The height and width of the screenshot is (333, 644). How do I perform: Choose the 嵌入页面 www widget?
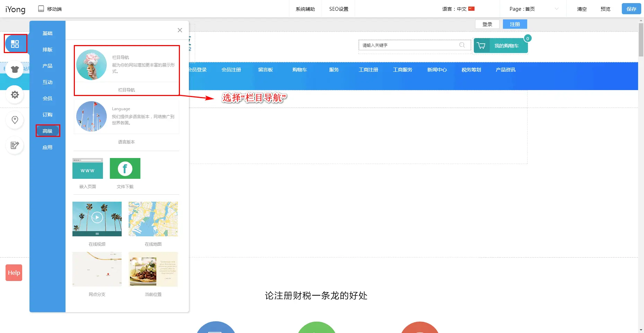tap(88, 169)
